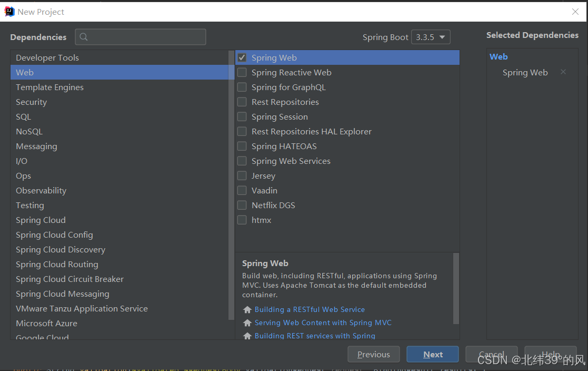Select the Spring Cloud Discovery category
This screenshot has height=371, width=588.
pyautogui.click(x=60, y=249)
